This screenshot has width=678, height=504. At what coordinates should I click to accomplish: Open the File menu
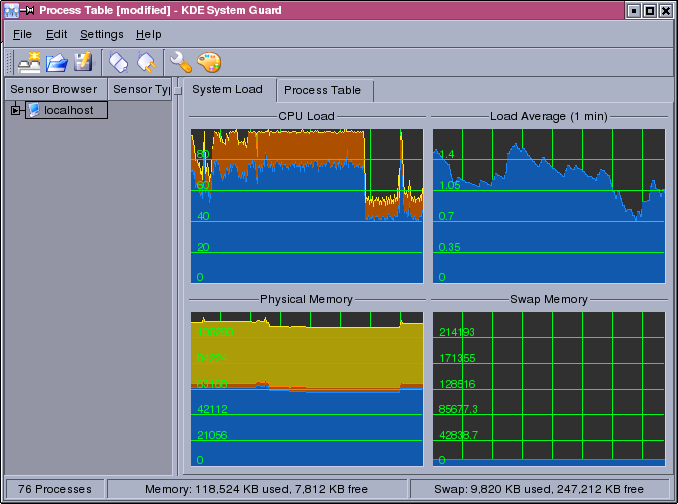coord(22,34)
